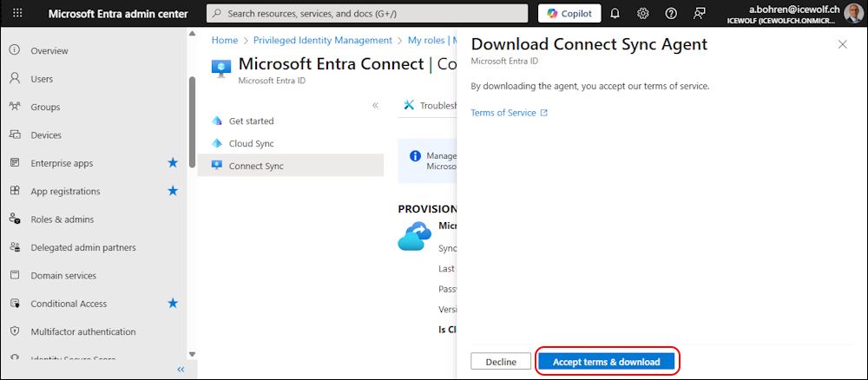This screenshot has width=868, height=380.
Task: Open Cloud Sync in Entra Connect
Action: tap(252, 144)
